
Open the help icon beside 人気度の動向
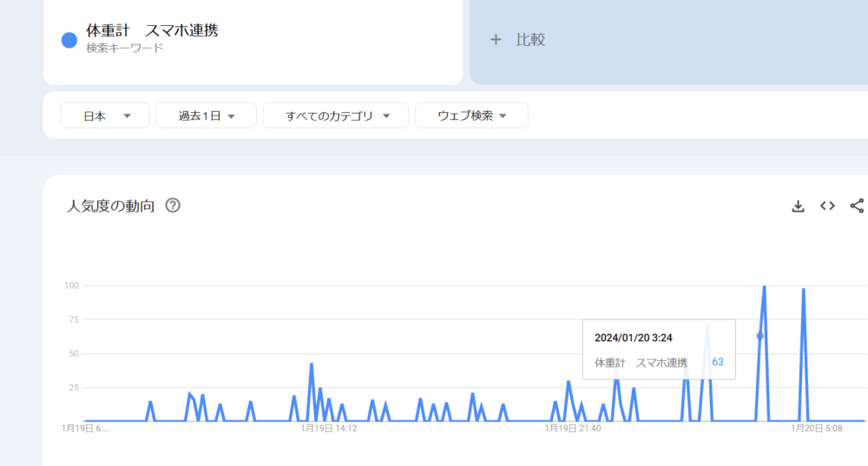(x=173, y=206)
